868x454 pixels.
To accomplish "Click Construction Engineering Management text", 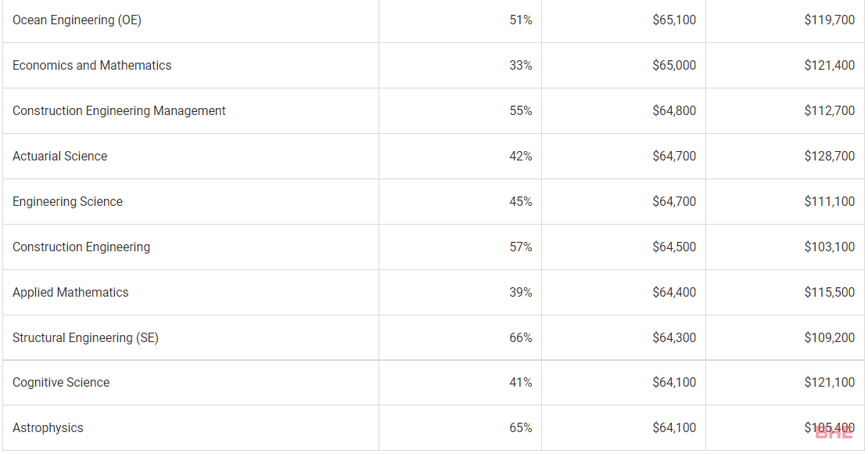I will point(119,111).
